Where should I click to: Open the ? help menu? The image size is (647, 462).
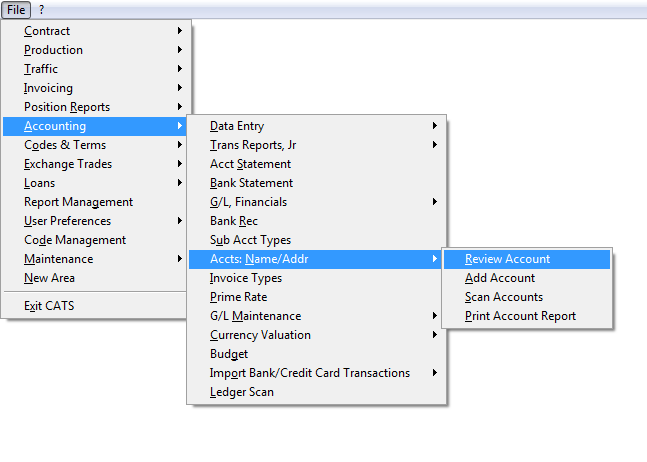41,9
